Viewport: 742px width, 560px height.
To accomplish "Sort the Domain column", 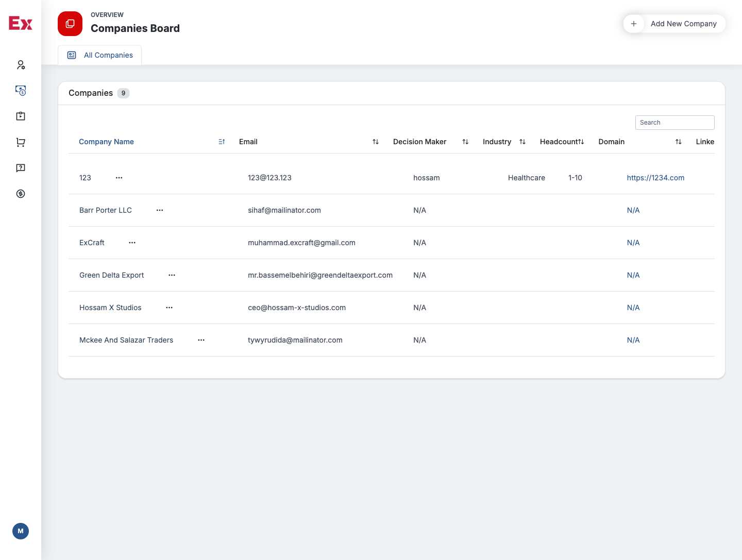I will (x=679, y=142).
